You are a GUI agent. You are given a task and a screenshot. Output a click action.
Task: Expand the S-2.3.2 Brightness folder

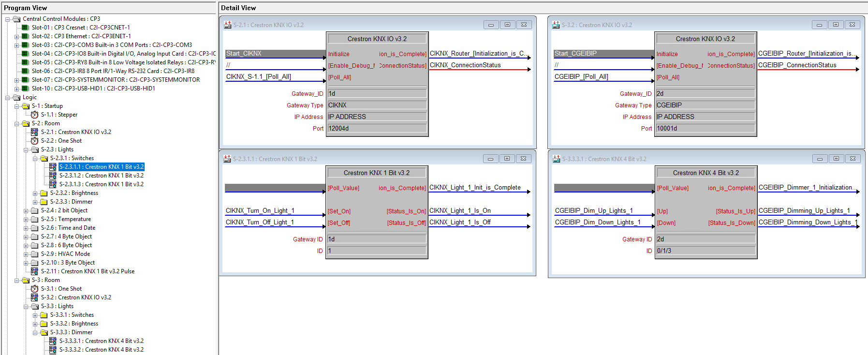[35, 193]
